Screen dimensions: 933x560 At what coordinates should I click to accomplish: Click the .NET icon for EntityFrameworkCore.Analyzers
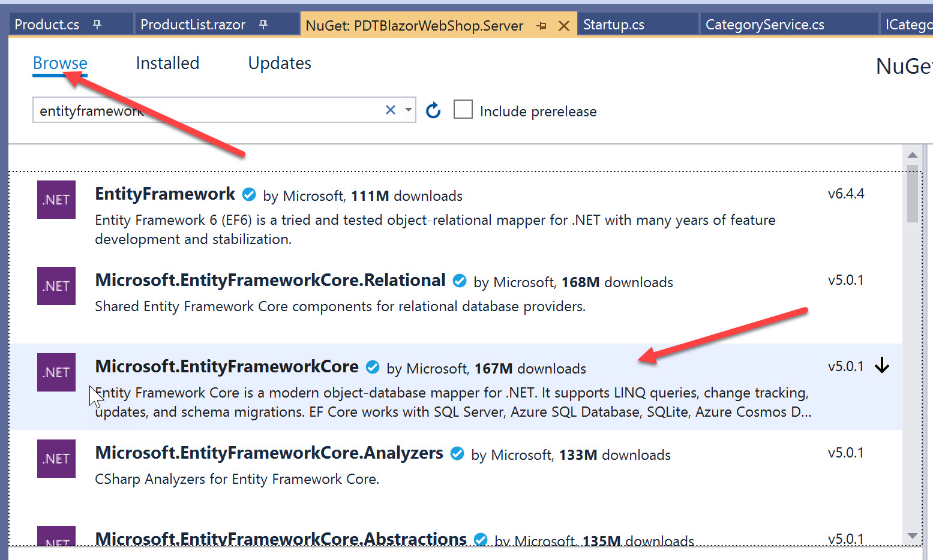56,459
